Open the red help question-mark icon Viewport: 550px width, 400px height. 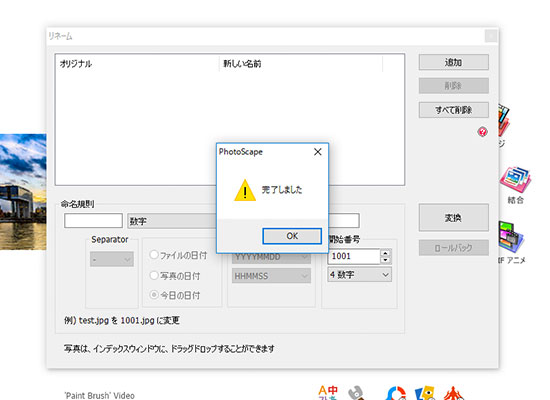pos(483,132)
